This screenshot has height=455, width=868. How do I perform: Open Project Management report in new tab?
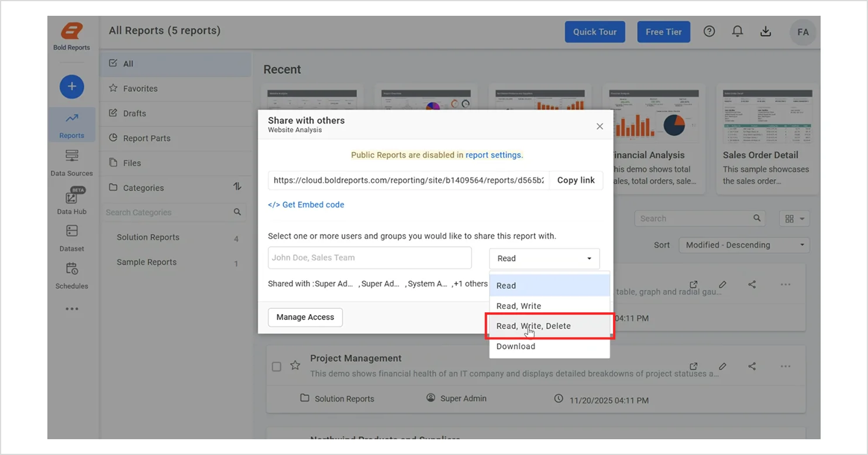click(693, 366)
